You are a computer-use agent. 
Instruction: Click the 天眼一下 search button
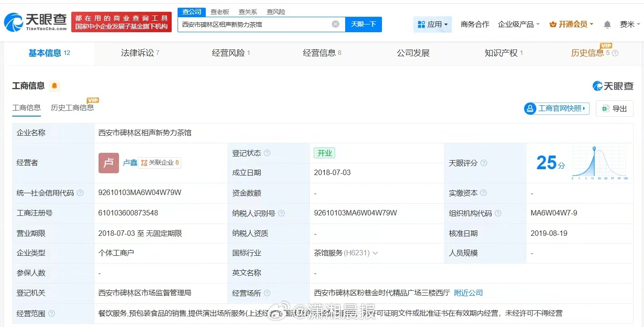click(x=363, y=24)
